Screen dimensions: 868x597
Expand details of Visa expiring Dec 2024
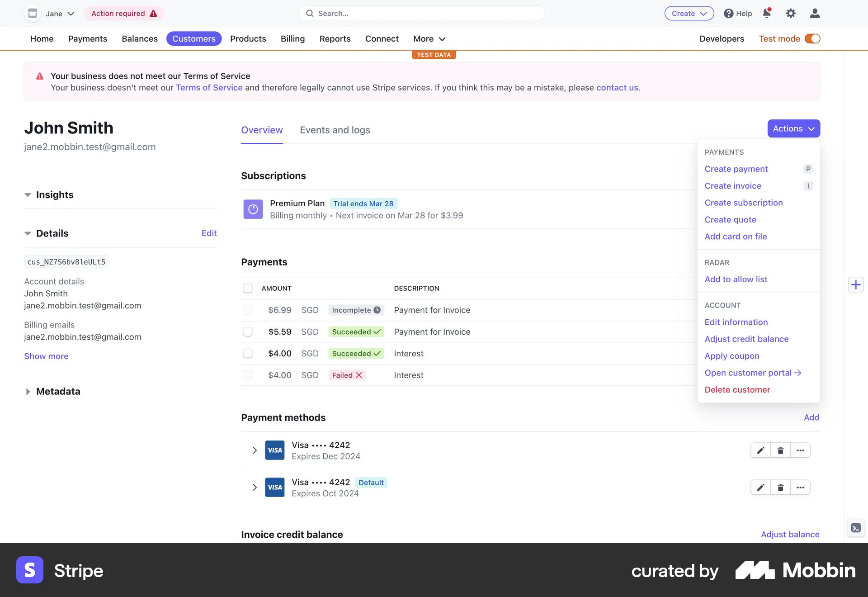click(x=254, y=450)
